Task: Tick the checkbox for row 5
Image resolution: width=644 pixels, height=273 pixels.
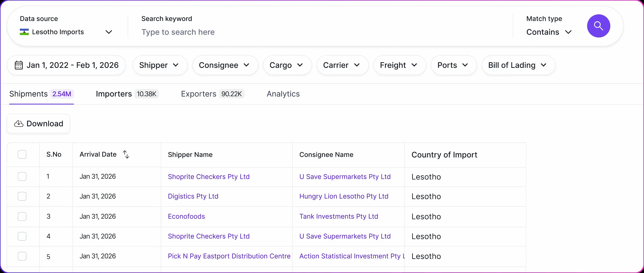Action: (22, 256)
